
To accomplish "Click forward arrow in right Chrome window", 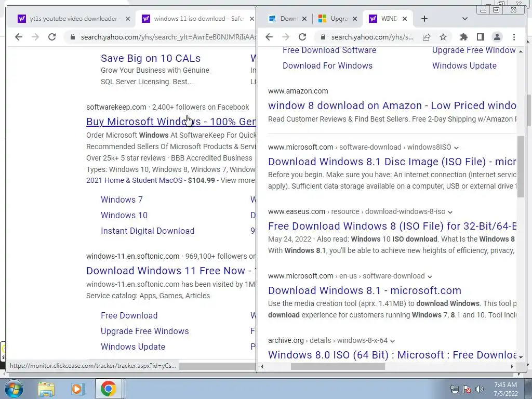I will click(x=286, y=37).
